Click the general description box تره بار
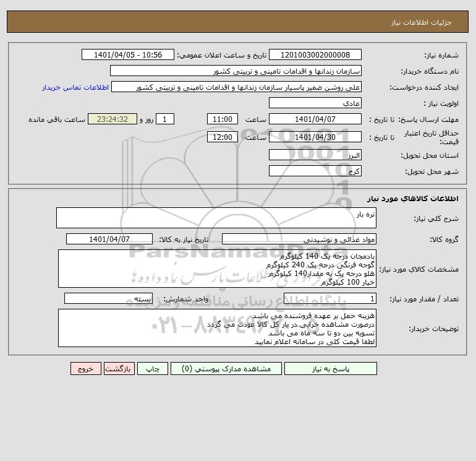Screen dimensions: 476x461 [216, 218]
